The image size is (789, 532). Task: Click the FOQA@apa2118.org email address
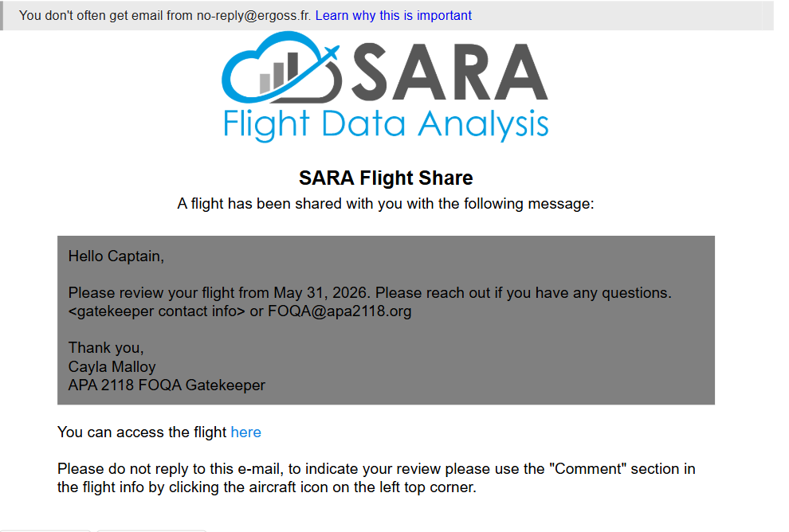point(340,311)
